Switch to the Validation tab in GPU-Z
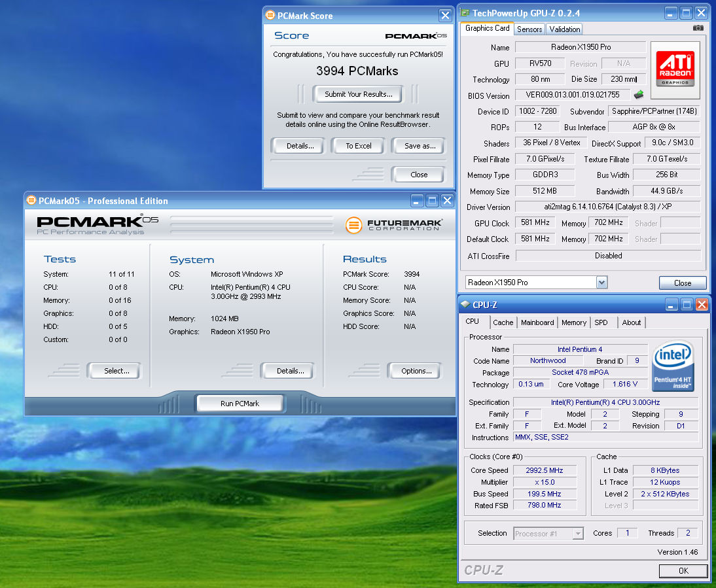Image resolution: width=716 pixels, height=588 pixels. pos(564,29)
